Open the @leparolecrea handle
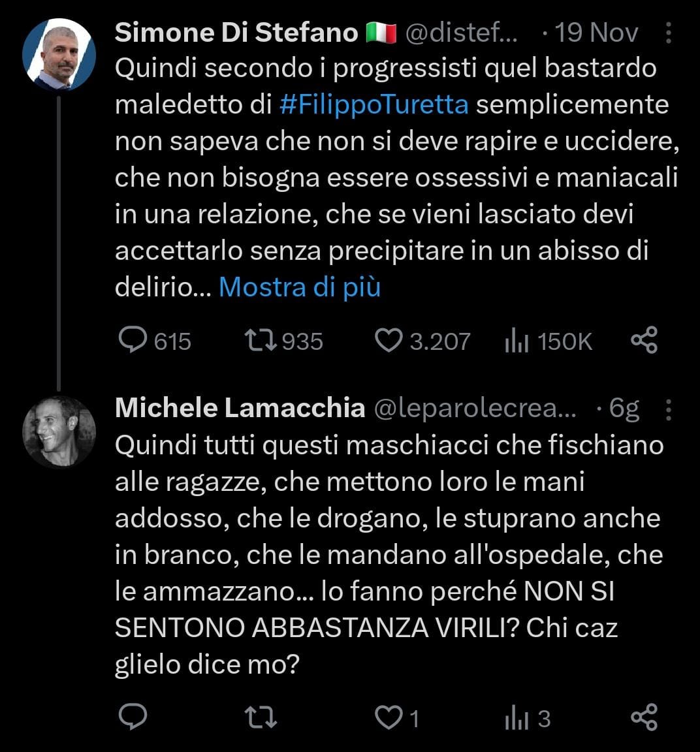 [475, 409]
